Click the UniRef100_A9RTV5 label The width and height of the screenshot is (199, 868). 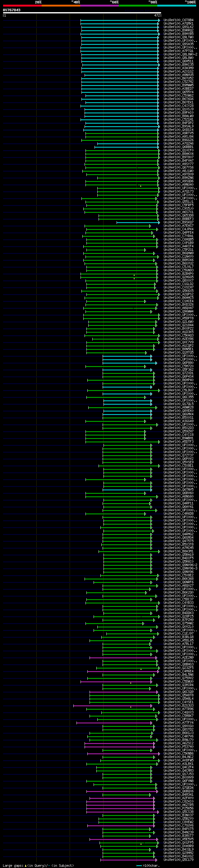178,133
